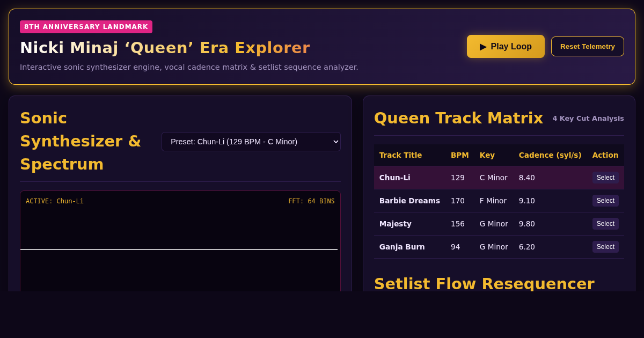Viewport: 644px width, 338px height.
Task: Click the FFT: 64 BINS label
Action: click(311, 201)
